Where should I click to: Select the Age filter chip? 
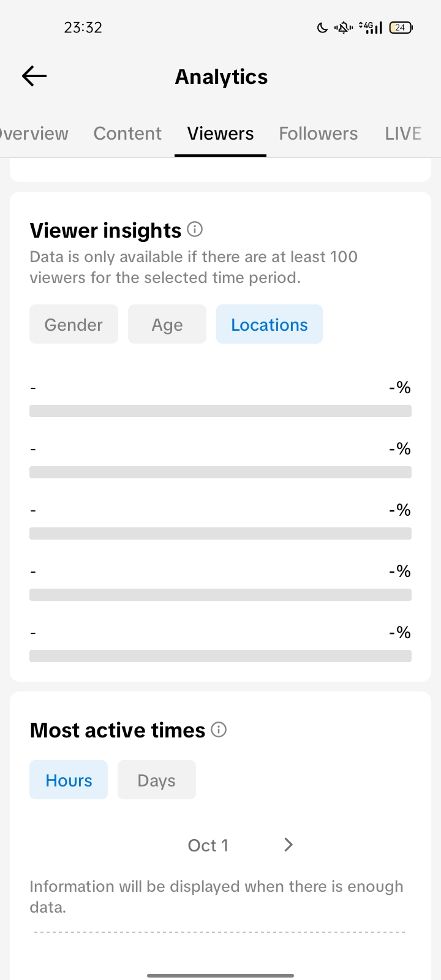click(x=167, y=325)
